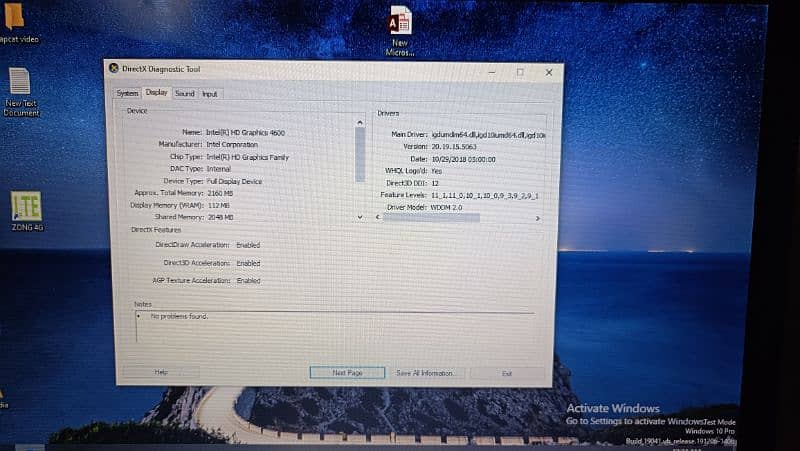Click the 'Full Display Device' value
Screen dimensions: 800x451
click(234, 181)
